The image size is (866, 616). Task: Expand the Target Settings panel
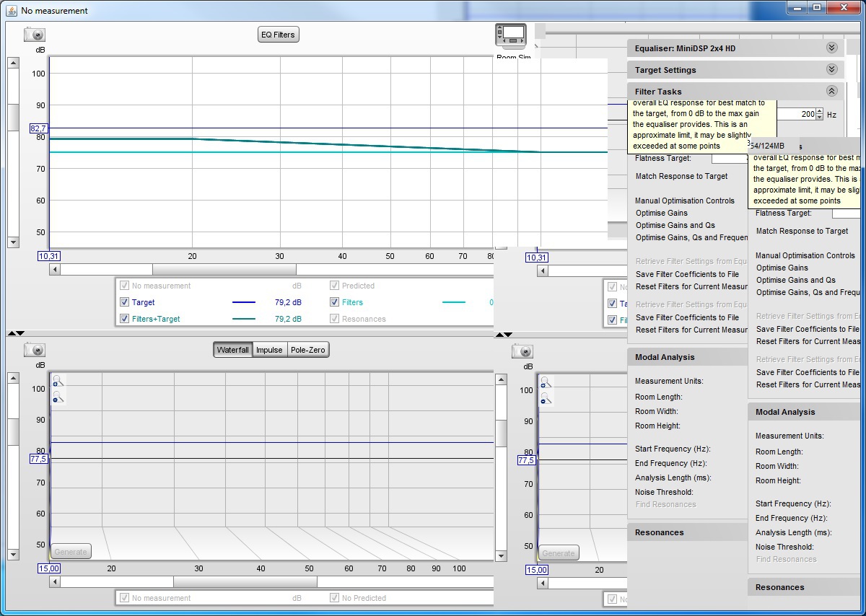(x=831, y=70)
